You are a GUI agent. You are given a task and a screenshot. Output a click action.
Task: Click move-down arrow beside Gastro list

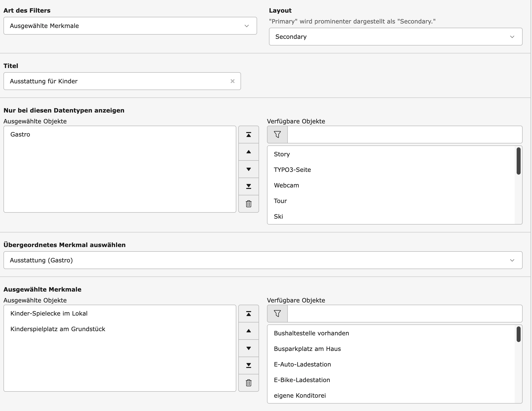click(248, 169)
